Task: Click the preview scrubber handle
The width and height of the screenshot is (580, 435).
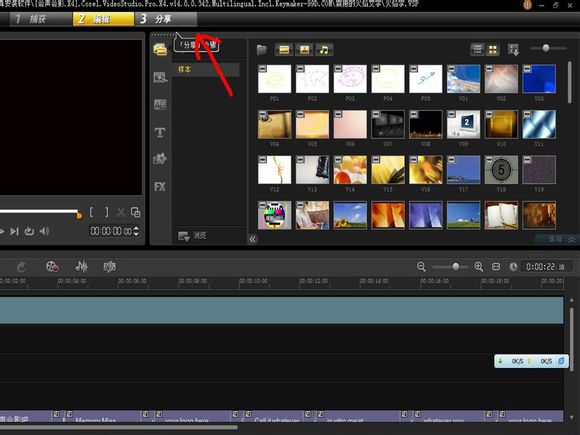Action: point(79,214)
